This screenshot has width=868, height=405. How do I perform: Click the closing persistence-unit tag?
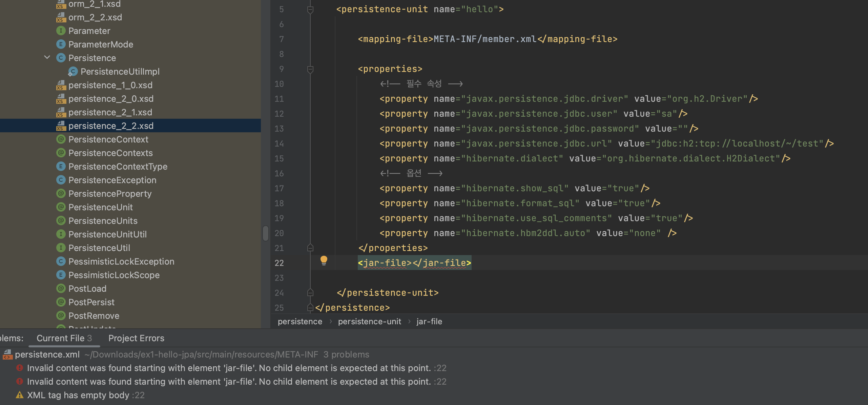pos(388,293)
